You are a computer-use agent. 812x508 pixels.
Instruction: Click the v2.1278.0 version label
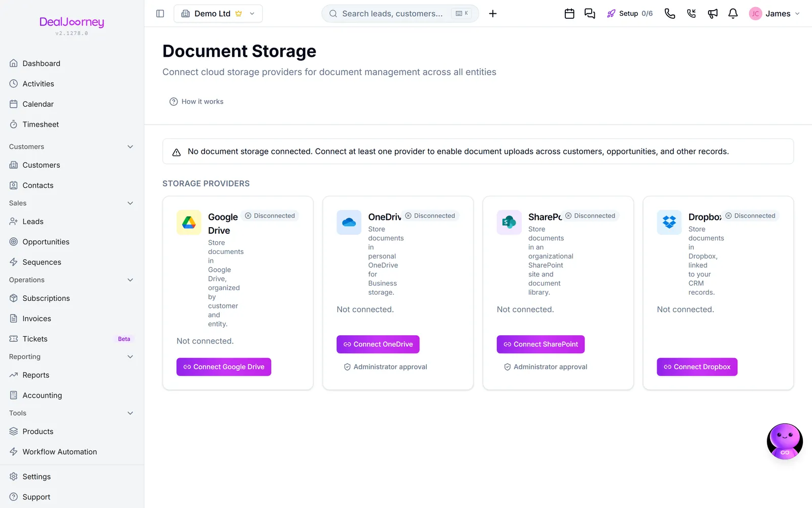tap(72, 34)
